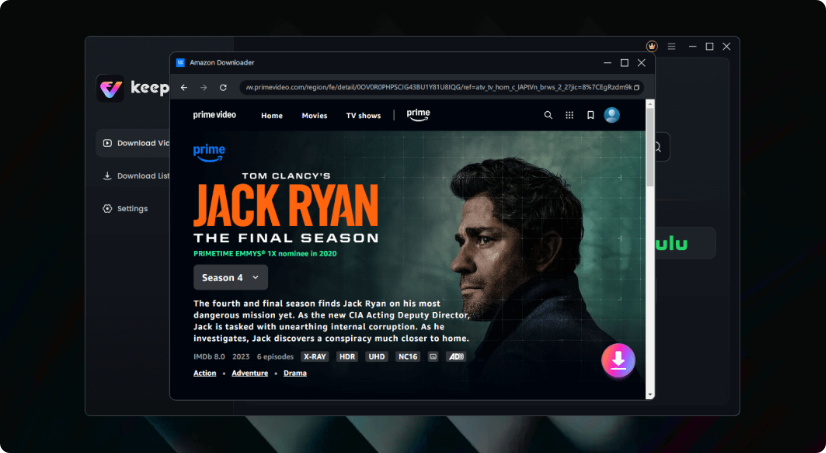Open hamburger menu in main window title bar

point(671,46)
